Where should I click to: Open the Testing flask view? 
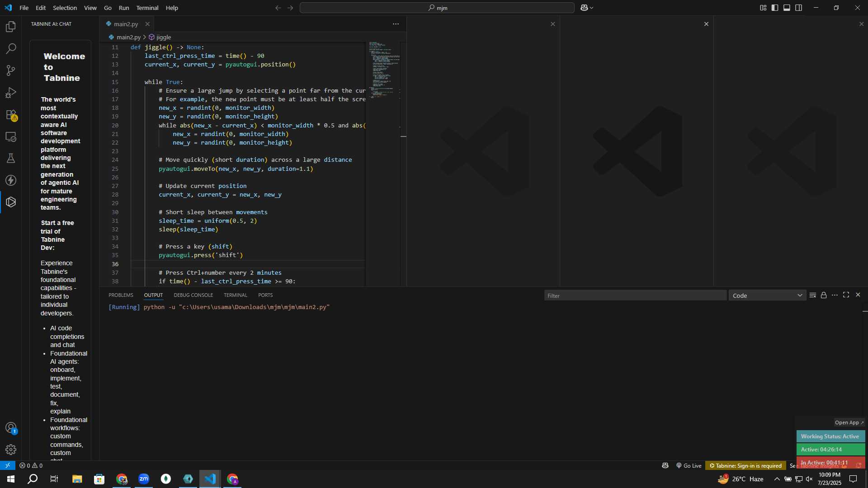click(x=11, y=158)
